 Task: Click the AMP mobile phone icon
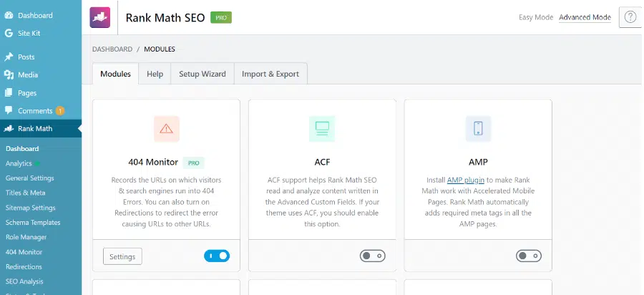click(x=478, y=129)
